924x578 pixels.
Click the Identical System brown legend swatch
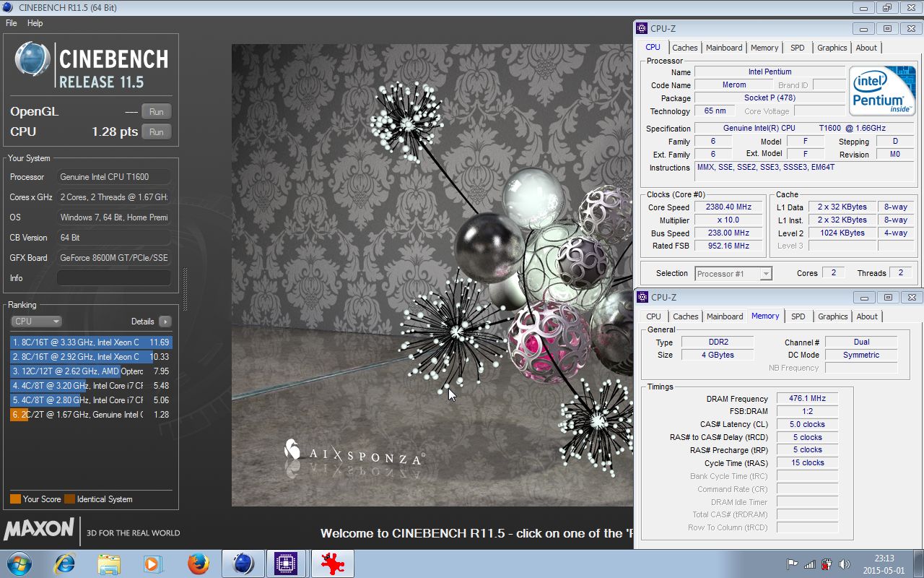(x=69, y=499)
